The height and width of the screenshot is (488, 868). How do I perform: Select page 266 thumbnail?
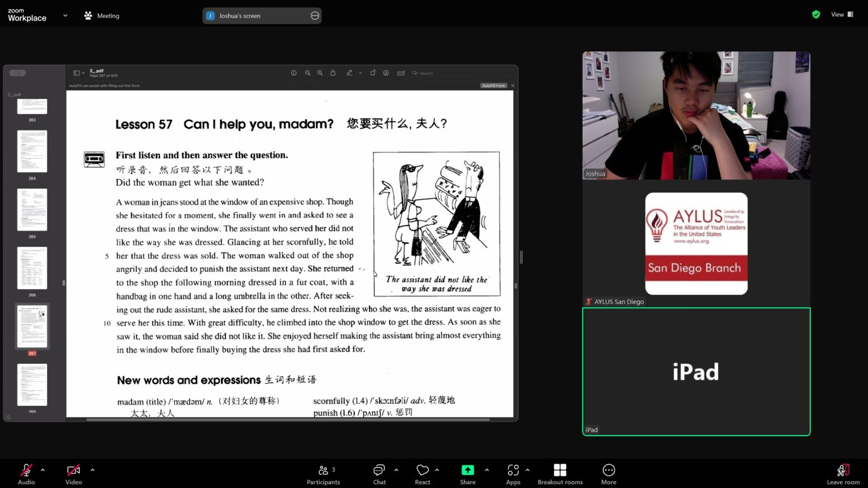click(32, 268)
